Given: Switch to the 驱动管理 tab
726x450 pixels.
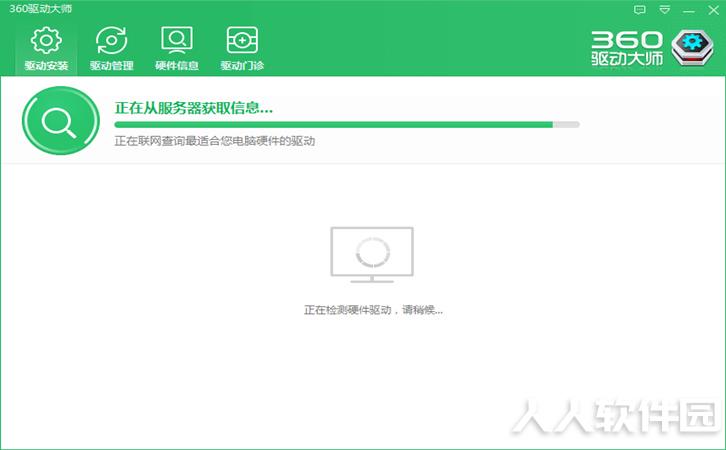Looking at the screenshot, I should pyautogui.click(x=111, y=48).
